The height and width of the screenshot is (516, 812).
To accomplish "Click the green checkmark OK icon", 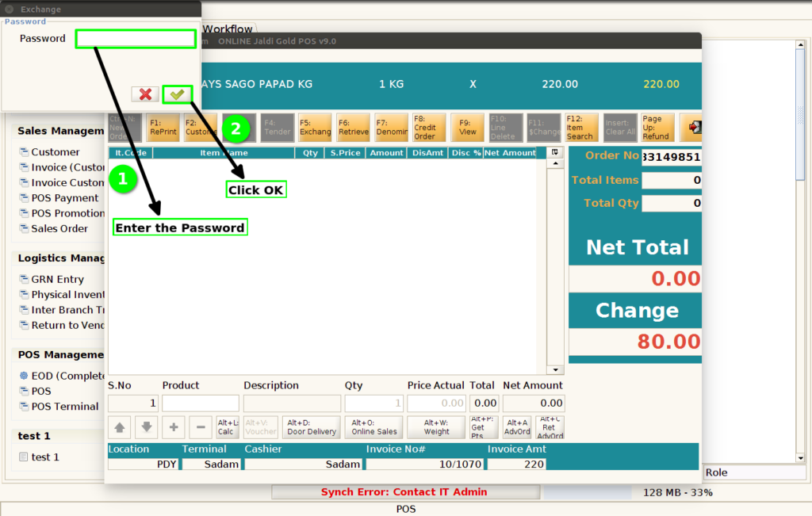I will tap(177, 94).
